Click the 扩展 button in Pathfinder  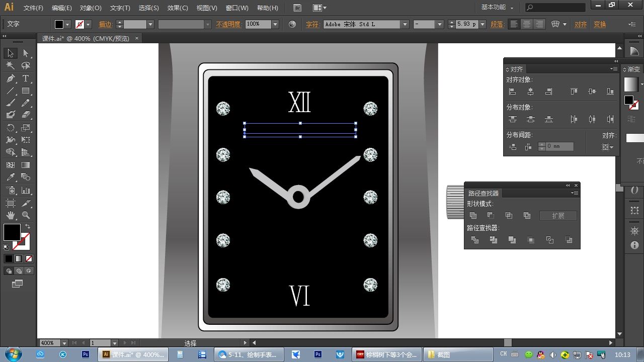point(558,216)
